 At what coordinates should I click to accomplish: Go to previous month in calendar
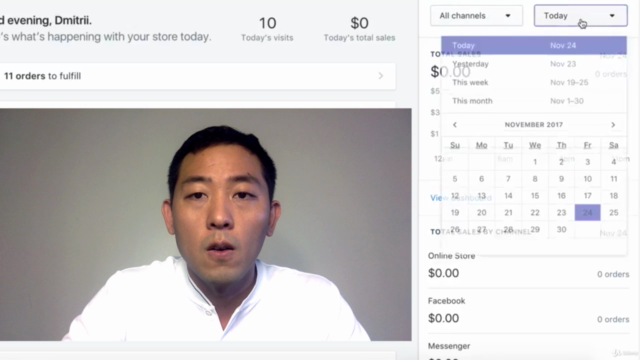click(x=455, y=124)
